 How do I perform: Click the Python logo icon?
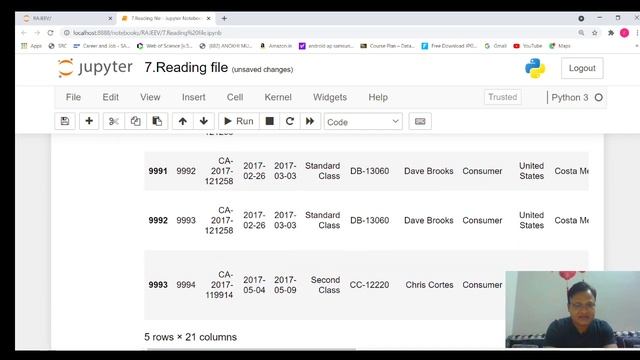point(535,68)
